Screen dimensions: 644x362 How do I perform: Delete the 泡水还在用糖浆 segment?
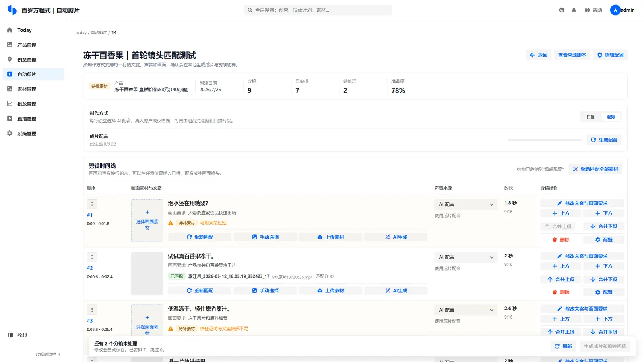point(561,240)
